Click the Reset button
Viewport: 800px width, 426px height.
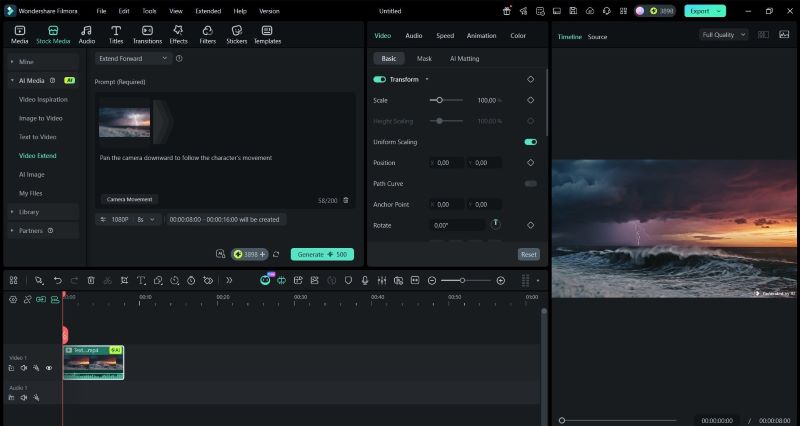[x=529, y=254]
